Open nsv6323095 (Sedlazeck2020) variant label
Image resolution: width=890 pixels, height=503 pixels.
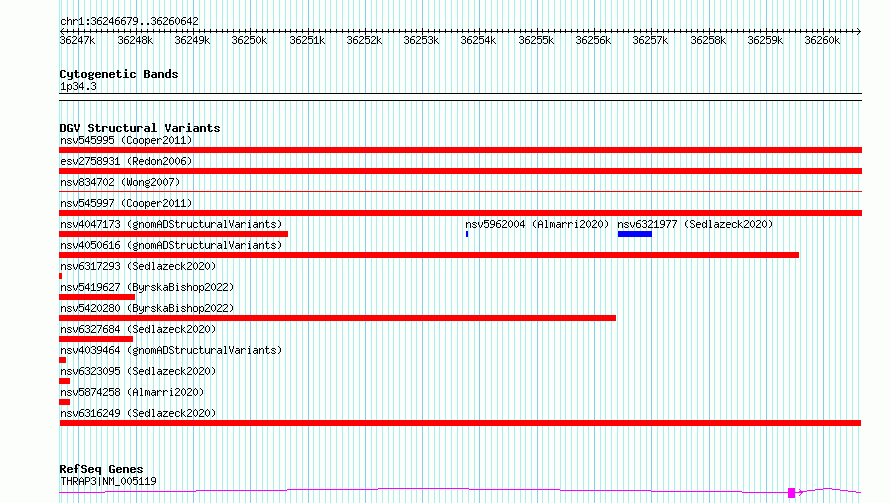pos(138,371)
